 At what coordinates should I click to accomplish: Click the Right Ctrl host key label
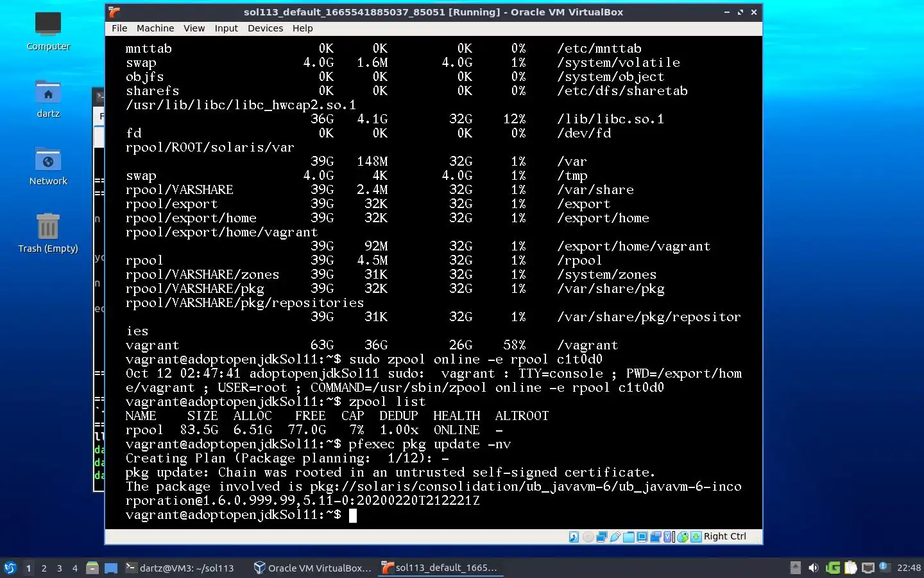pos(725,537)
